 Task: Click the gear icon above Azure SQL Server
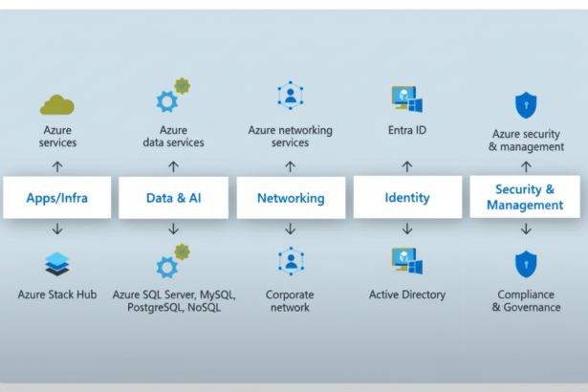click(x=173, y=263)
